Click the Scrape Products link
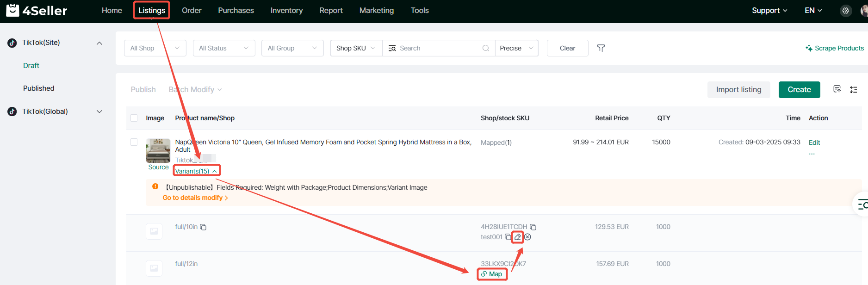The image size is (868, 285). [x=835, y=48]
